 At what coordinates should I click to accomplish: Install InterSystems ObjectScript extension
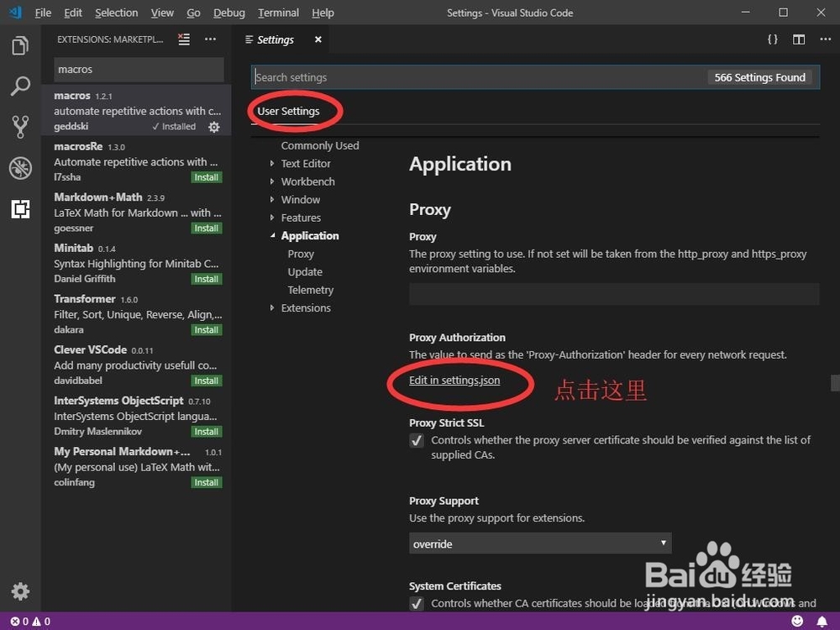[207, 432]
